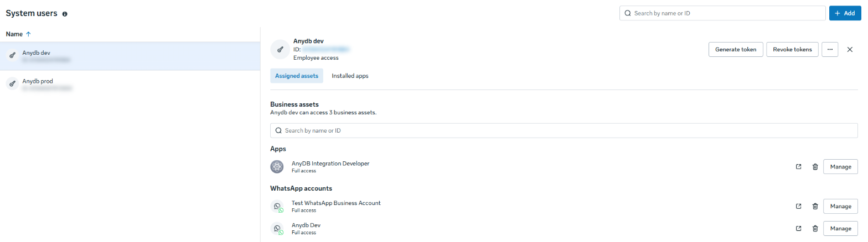The width and height of the screenshot is (868, 242).
Task: Click the Anydb Dev account name
Action: click(x=306, y=225)
